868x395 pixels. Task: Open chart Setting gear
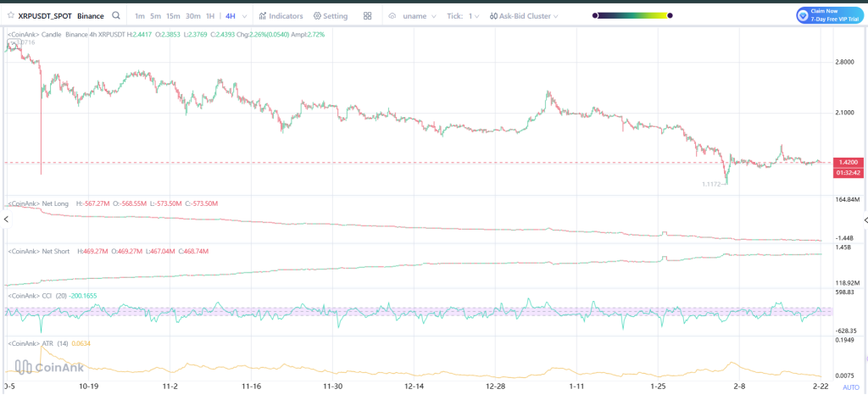click(331, 15)
